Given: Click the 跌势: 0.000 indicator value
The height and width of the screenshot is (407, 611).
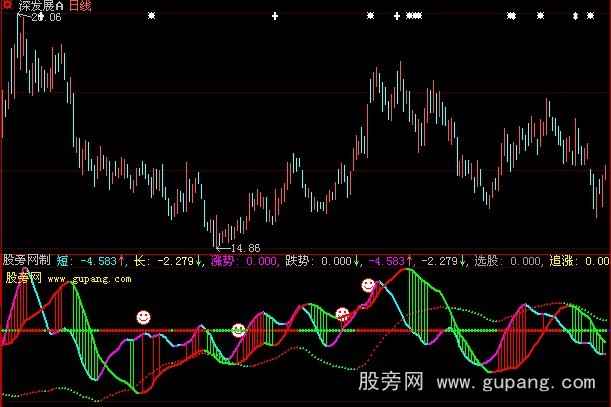Looking at the screenshot, I should 322,261.
